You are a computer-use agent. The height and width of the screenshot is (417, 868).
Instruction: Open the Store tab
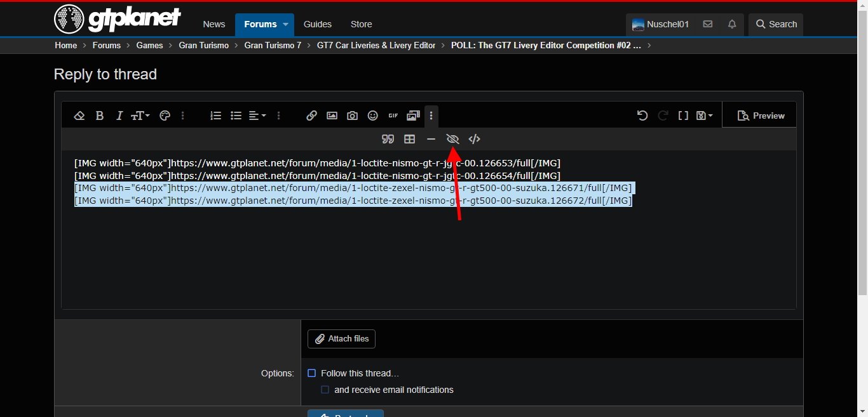(x=362, y=24)
